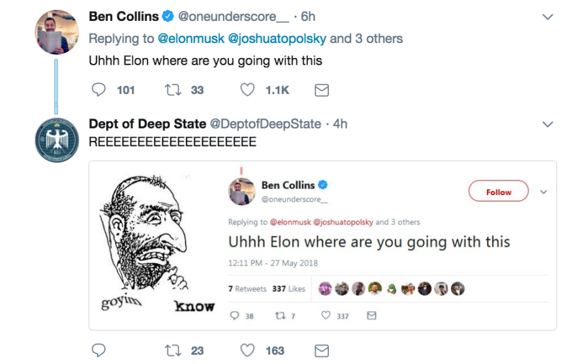The width and height of the screenshot is (588, 364).
Task: Reply to Ben Collins' tweet
Action: point(99,89)
